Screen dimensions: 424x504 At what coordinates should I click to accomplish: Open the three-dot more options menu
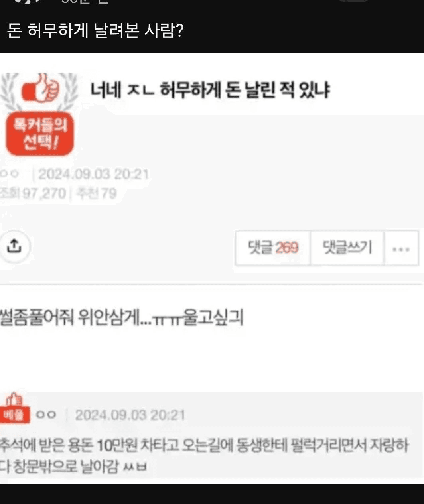click(x=401, y=248)
